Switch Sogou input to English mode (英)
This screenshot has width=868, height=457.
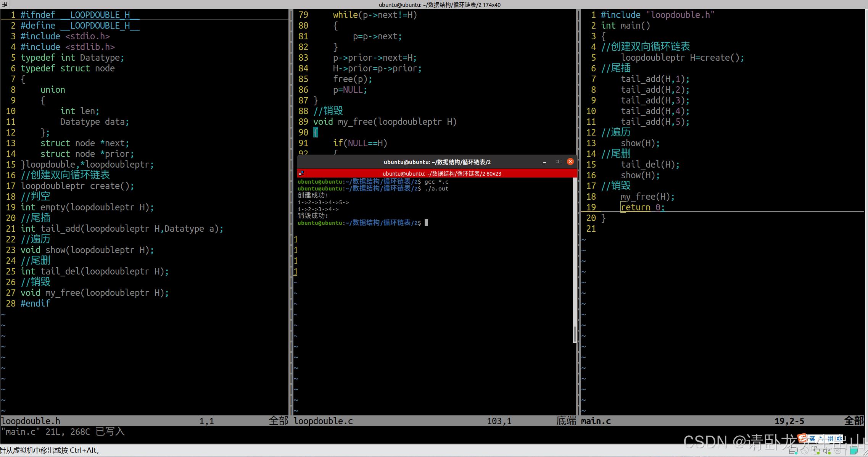click(x=812, y=439)
